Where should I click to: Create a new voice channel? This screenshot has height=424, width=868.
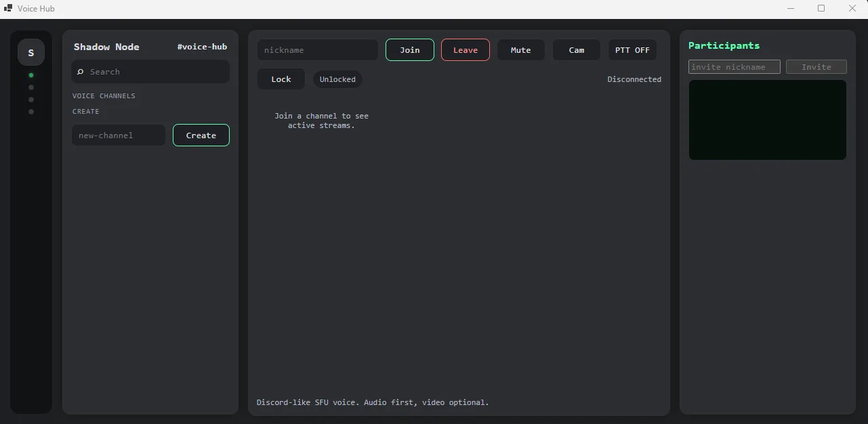[x=201, y=135]
